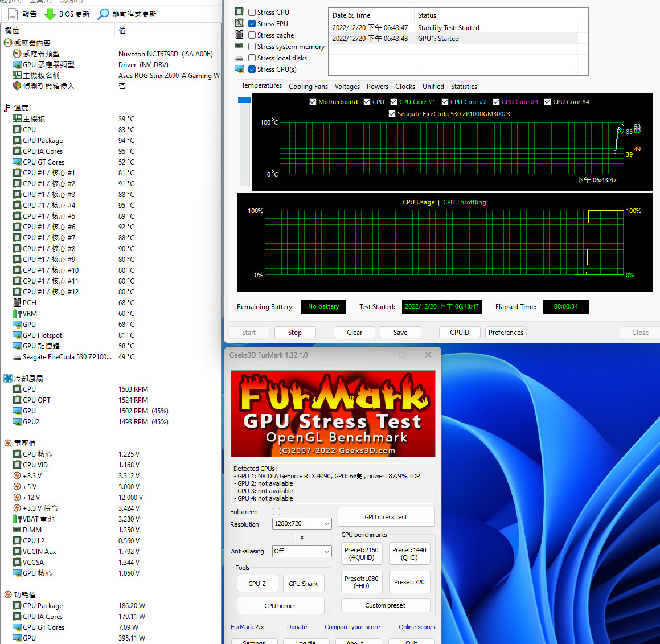Click the Custom preset button
The height and width of the screenshot is (644, 660).
(x=385, y=605)
